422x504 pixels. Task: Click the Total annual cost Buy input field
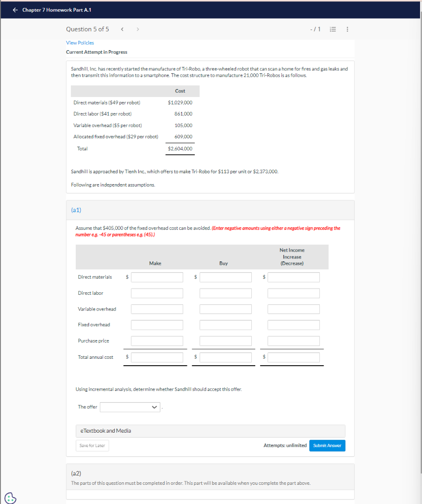pos(225,357)
